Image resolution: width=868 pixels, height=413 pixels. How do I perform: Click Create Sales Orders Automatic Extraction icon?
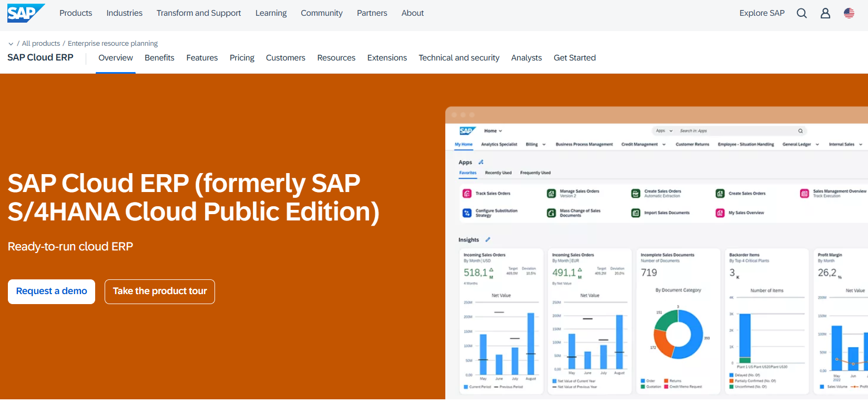[x=636, y=194]
